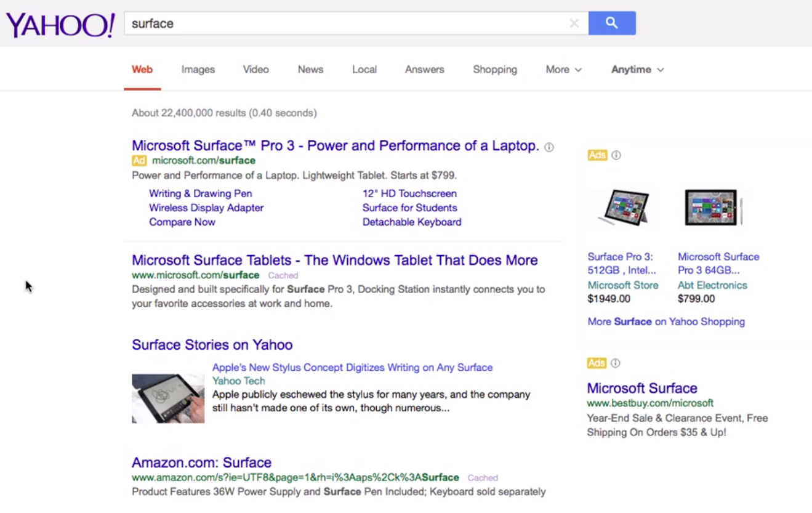
Task: Open the Local tab
Action: pyautogui.click(x=364, y=70)
